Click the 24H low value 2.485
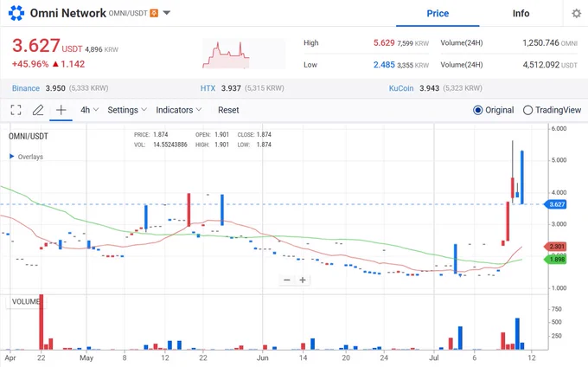 (384, 65)
